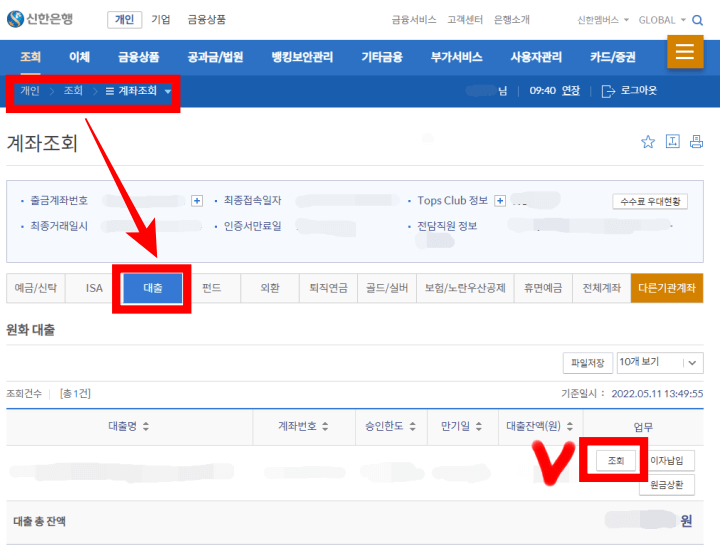720x556 pixels.
Task: Switch to the 전체계좌 tab
Action: click(x=602, y=288)
